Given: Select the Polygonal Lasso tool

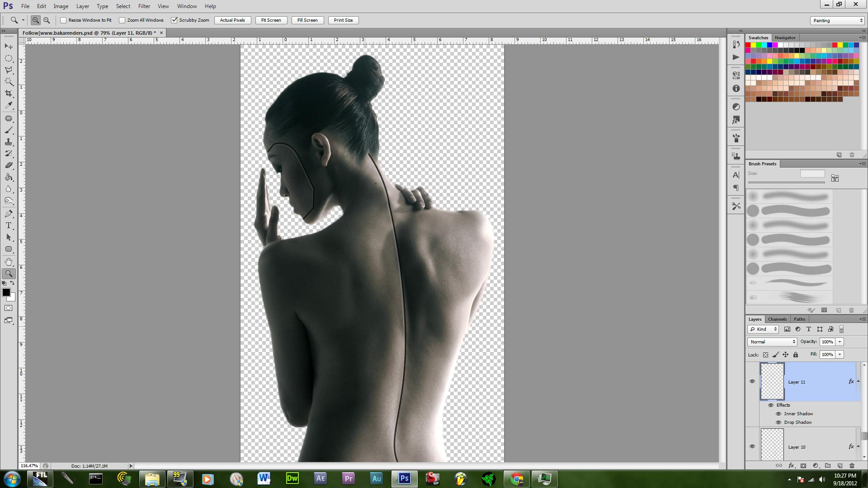Looking at the screenshot, I should [9, 70].
